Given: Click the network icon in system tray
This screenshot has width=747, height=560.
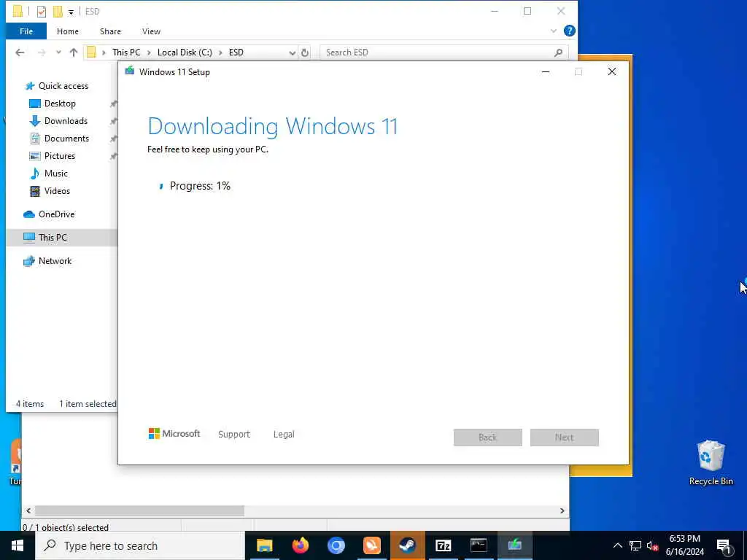Looking at the screenshot, I should pyautogui.click(x=635, y=545).
